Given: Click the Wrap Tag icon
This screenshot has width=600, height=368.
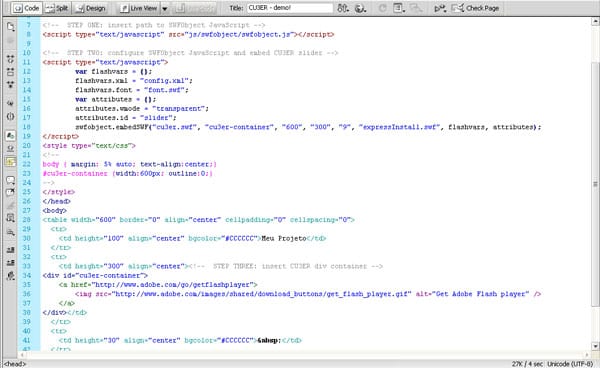Looking at the screenshot, I should [10, 205].
